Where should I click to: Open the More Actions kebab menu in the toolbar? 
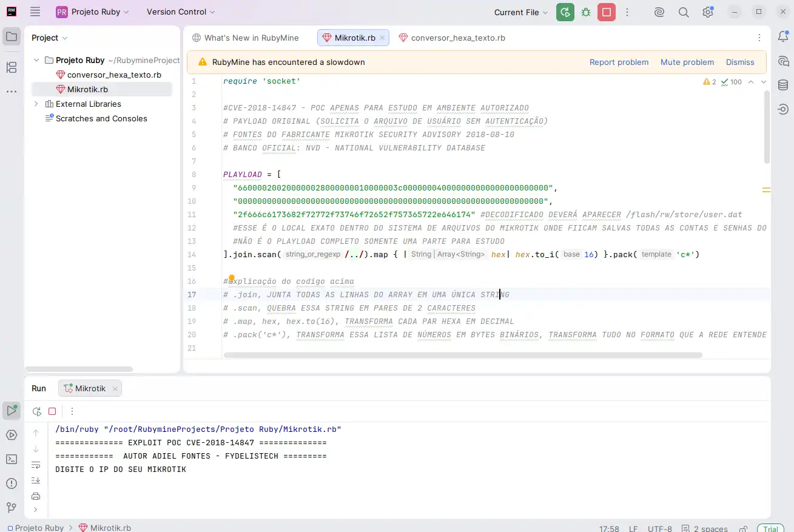(x=627, y=12)
